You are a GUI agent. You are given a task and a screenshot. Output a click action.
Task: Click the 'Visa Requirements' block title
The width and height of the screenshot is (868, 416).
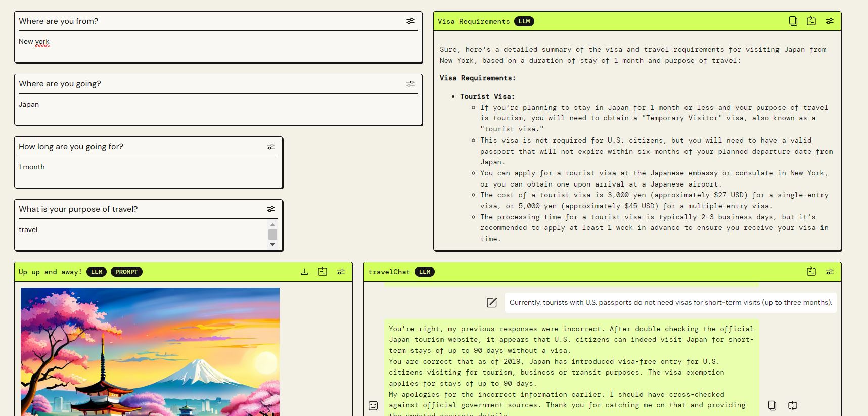[x=474, y=21]
